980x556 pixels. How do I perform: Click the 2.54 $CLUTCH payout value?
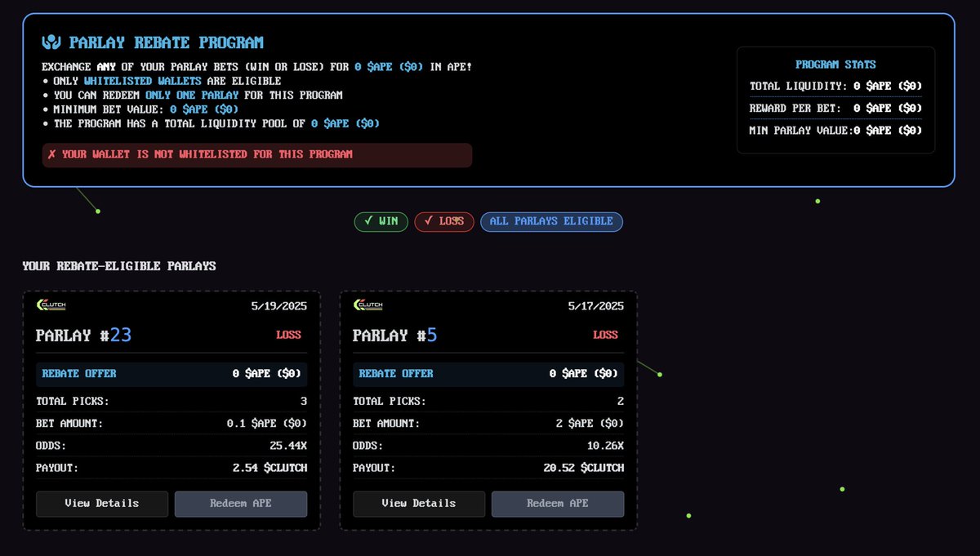269,468
